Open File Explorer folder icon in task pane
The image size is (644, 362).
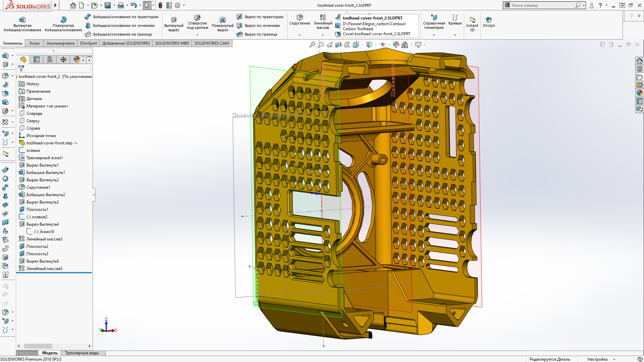click(x=640, y=77)
